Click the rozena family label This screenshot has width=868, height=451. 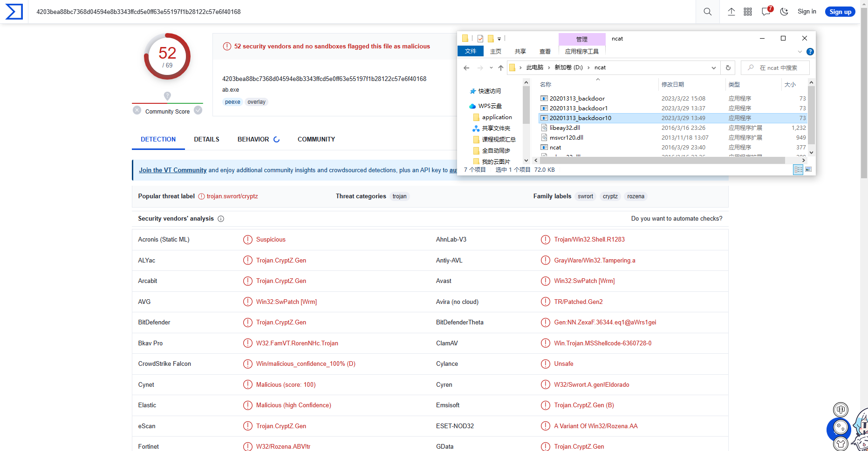point(636,196)
